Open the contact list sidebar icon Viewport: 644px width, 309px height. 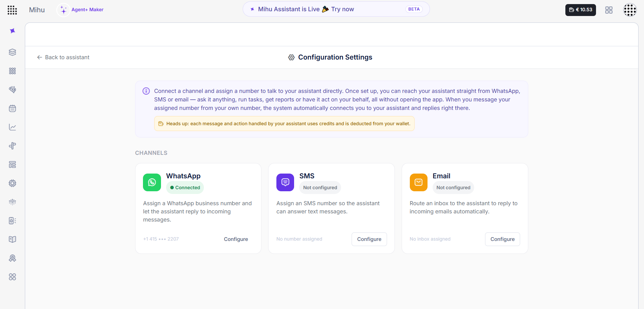13,221
